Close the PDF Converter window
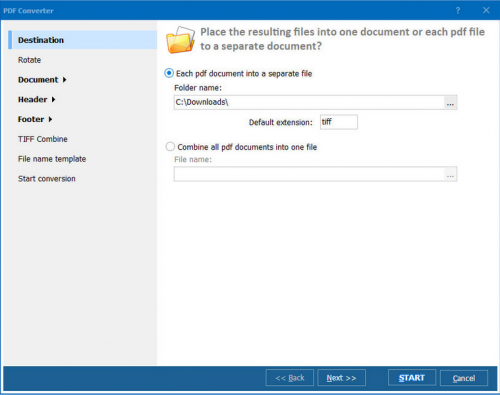 486,10
